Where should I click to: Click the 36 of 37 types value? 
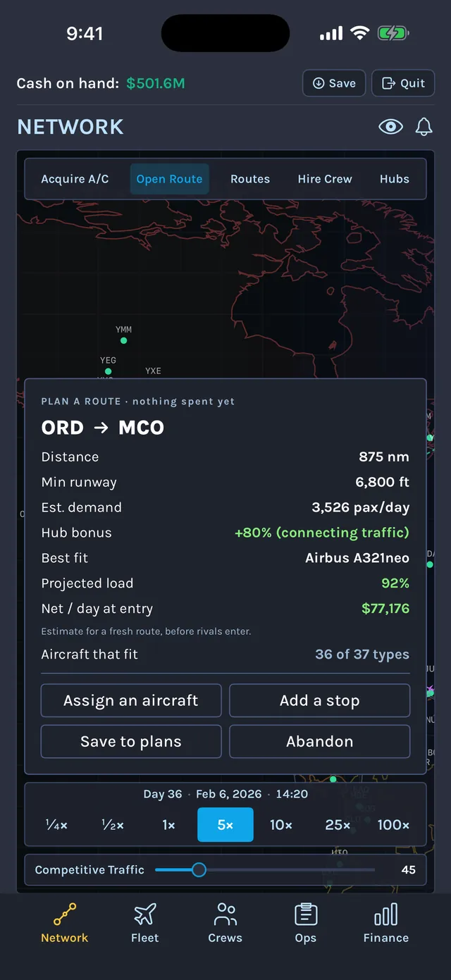tap(362, 655)
